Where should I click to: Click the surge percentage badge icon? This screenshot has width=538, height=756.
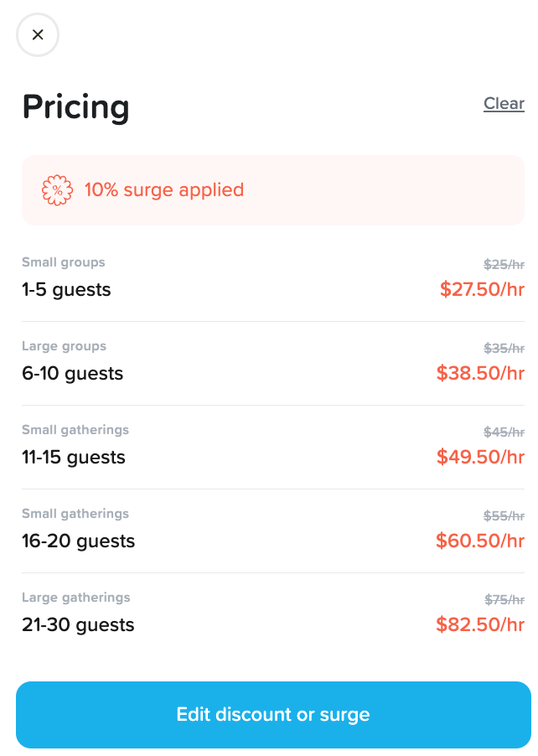(x=57, y=190)
